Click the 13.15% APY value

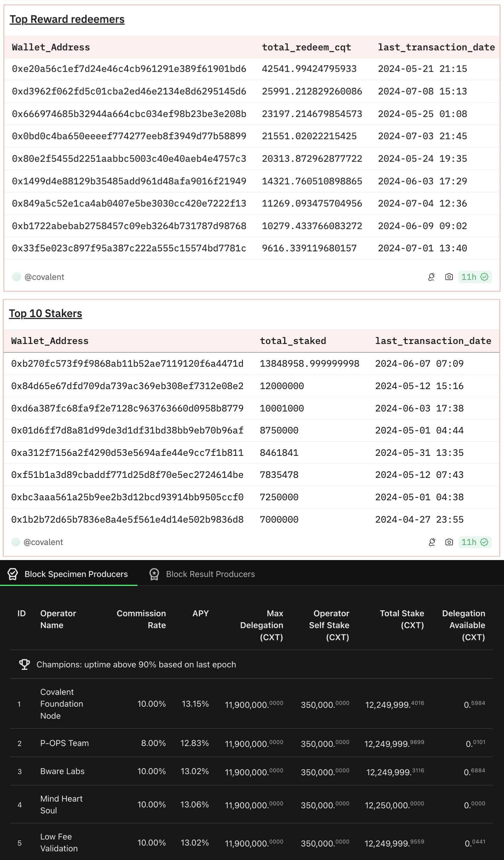195,704
